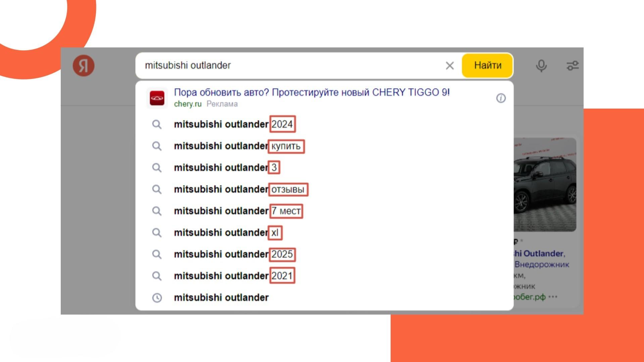This screenshot has height=362, width=644.
Task: Open the Outlander listing title link
Action: 539,253
